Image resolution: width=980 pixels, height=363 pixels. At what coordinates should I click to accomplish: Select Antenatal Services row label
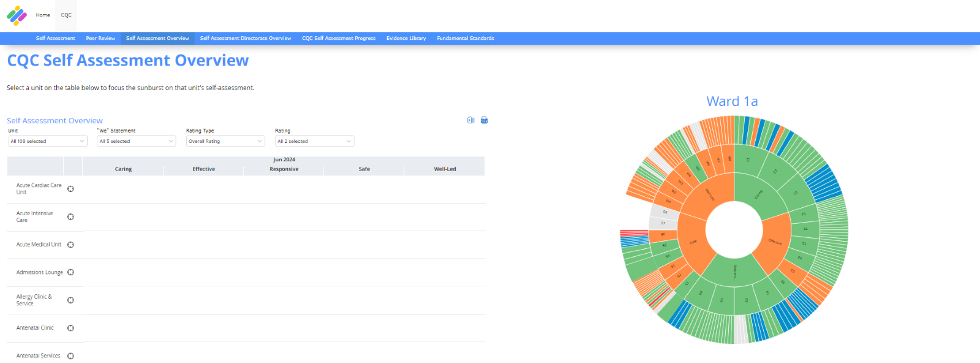[38, 356]
